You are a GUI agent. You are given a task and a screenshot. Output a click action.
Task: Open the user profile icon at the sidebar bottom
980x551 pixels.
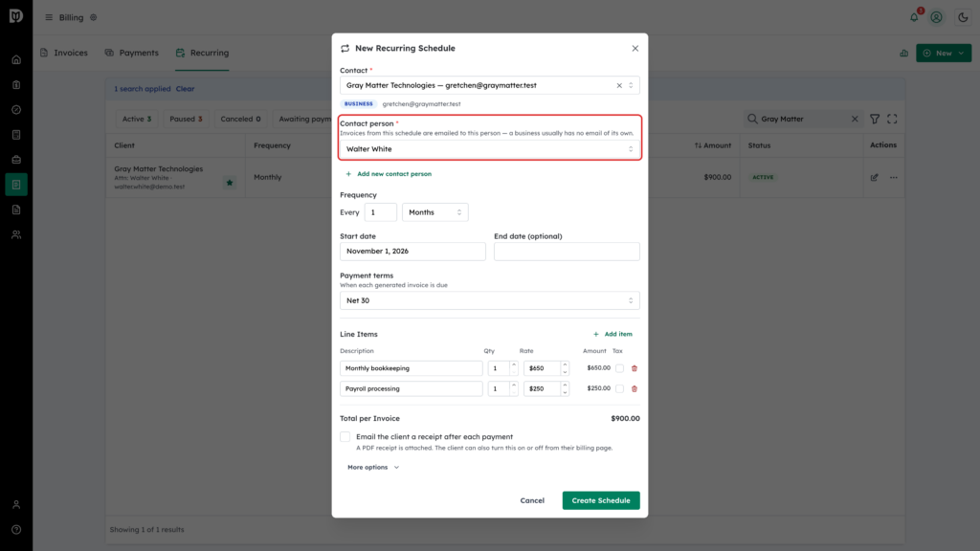point(16,505)
